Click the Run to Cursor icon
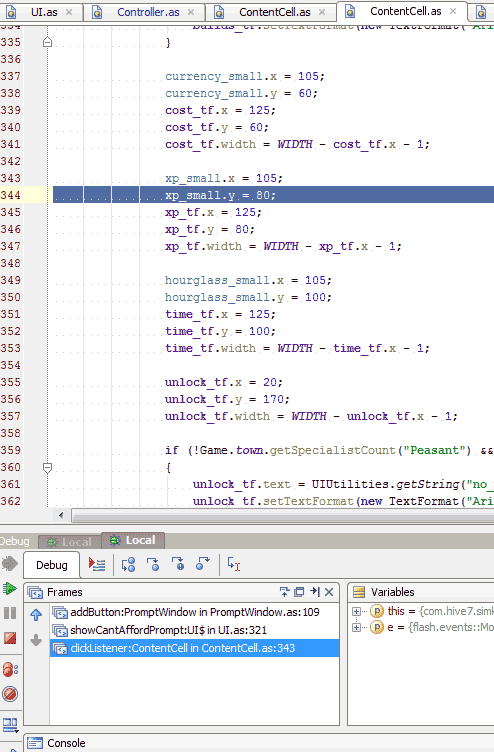Image resolution: width=494 pixels, height=752 pixels. click(234, 564)
